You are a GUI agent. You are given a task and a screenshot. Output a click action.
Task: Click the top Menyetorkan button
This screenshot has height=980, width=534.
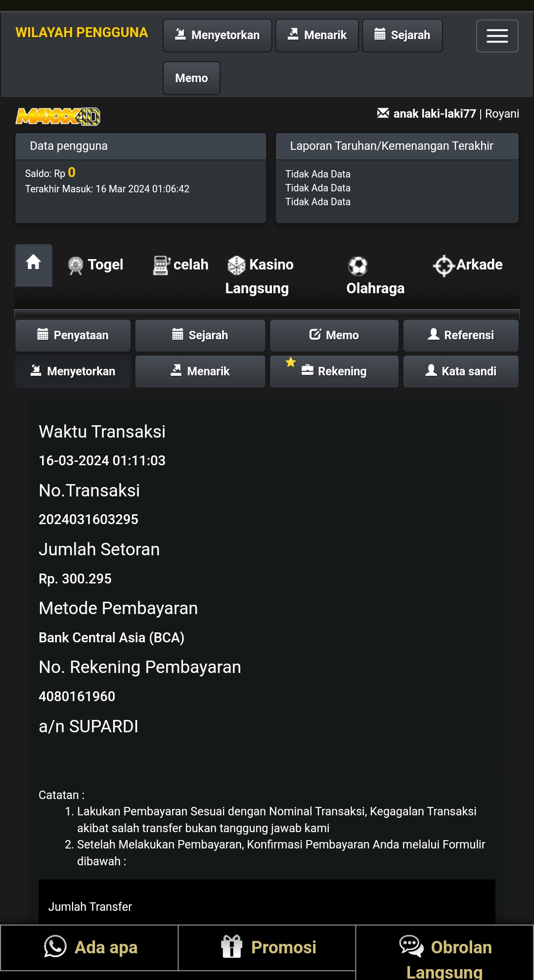[x=218, y=36]
